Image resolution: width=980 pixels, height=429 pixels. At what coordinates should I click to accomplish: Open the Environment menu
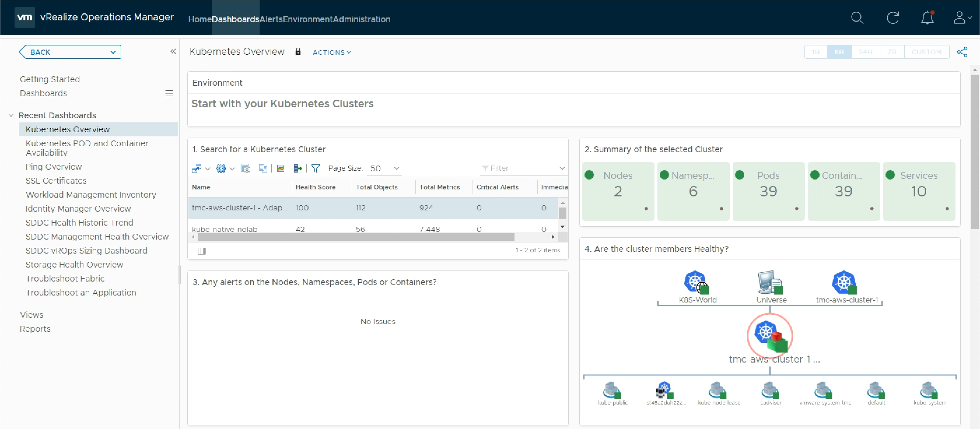(308, 19)
